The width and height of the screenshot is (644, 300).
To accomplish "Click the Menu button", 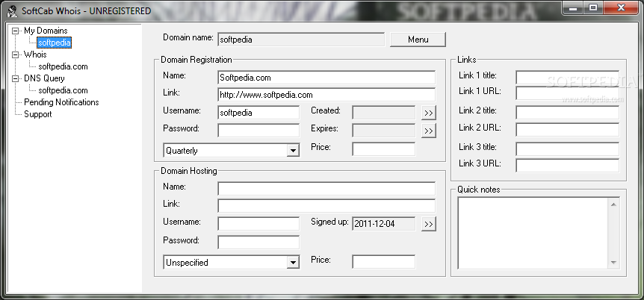I will 418,40.
